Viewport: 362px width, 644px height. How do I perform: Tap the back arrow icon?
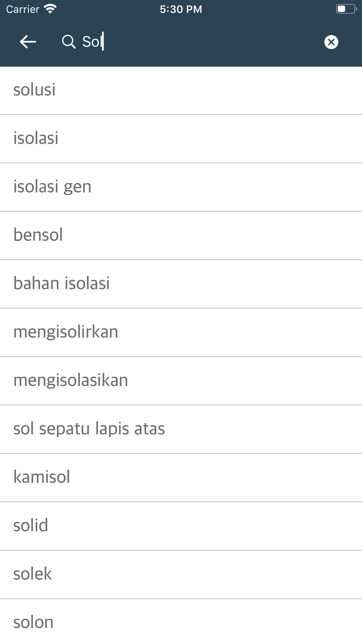pos(28,42)
